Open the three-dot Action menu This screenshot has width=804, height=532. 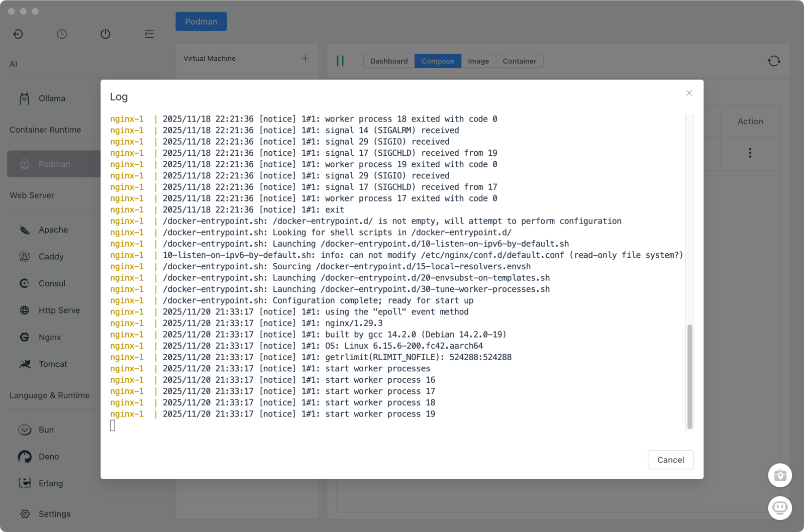point(750,153)
